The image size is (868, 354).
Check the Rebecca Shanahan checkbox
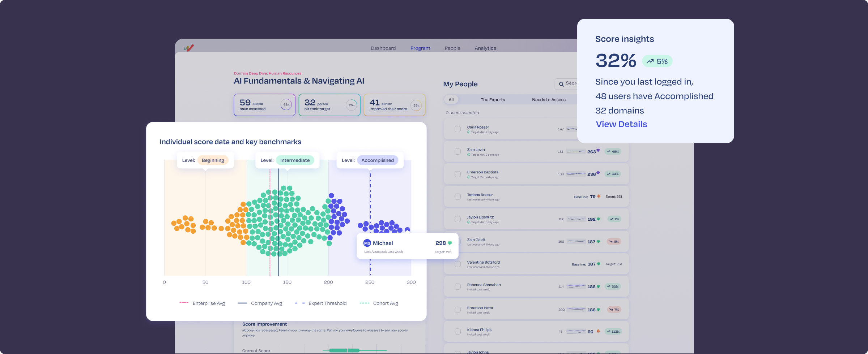(458, 287)
